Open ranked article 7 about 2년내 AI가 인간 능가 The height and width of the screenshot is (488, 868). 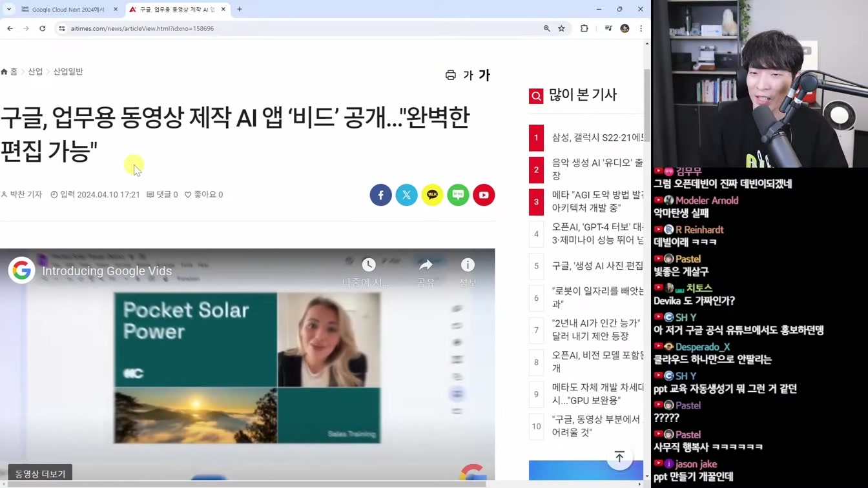(597, 330)
